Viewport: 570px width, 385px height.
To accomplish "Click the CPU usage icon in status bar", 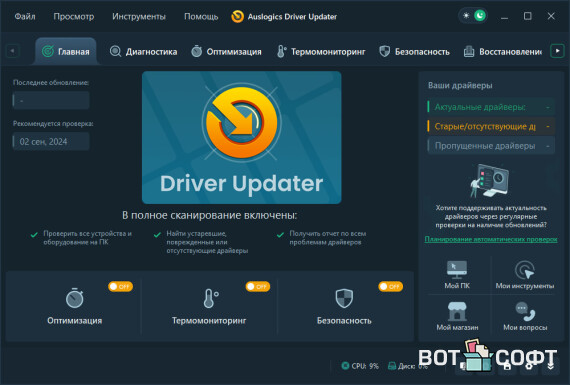I will pyautogui.click(x=345, y=365).
